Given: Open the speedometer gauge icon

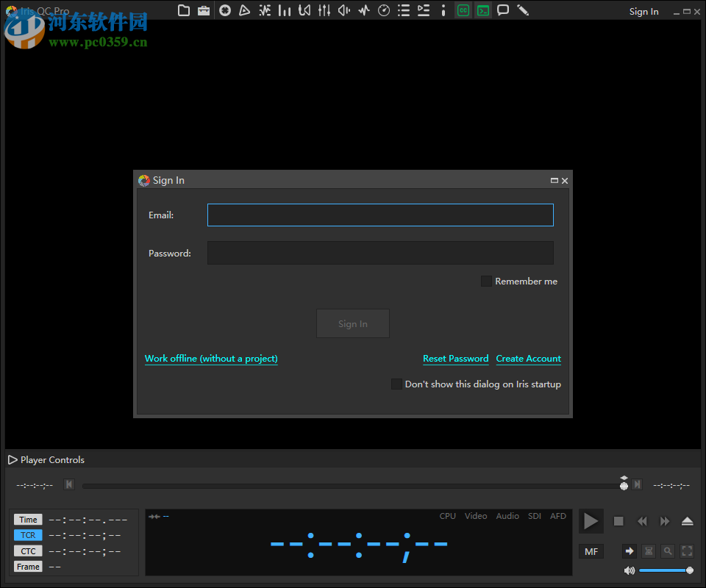Looking at the screenshot, I should point(383,10).
